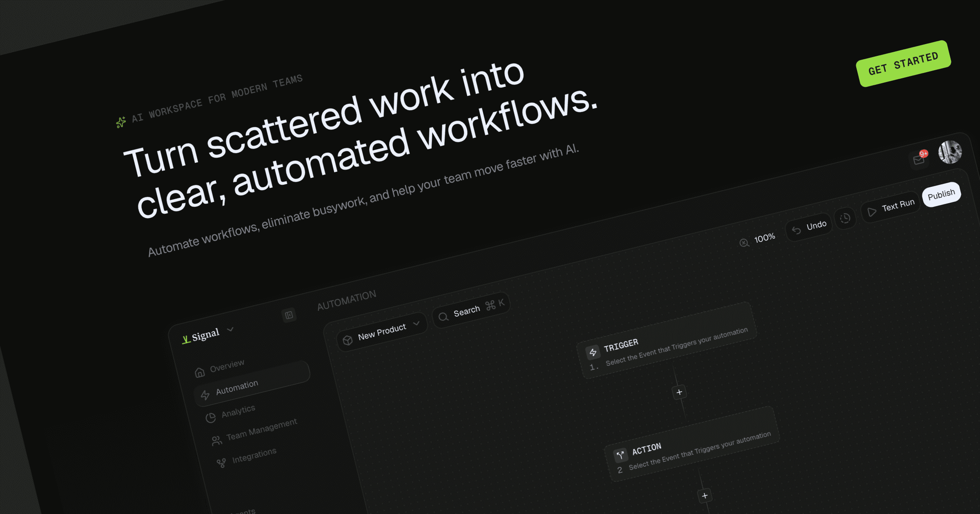
Task: Click the Signal logo
Action: coord(200,336)
